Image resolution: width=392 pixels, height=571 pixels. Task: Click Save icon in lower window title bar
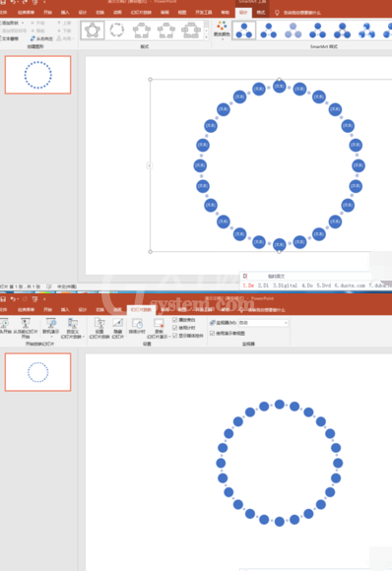coord(3,299)
